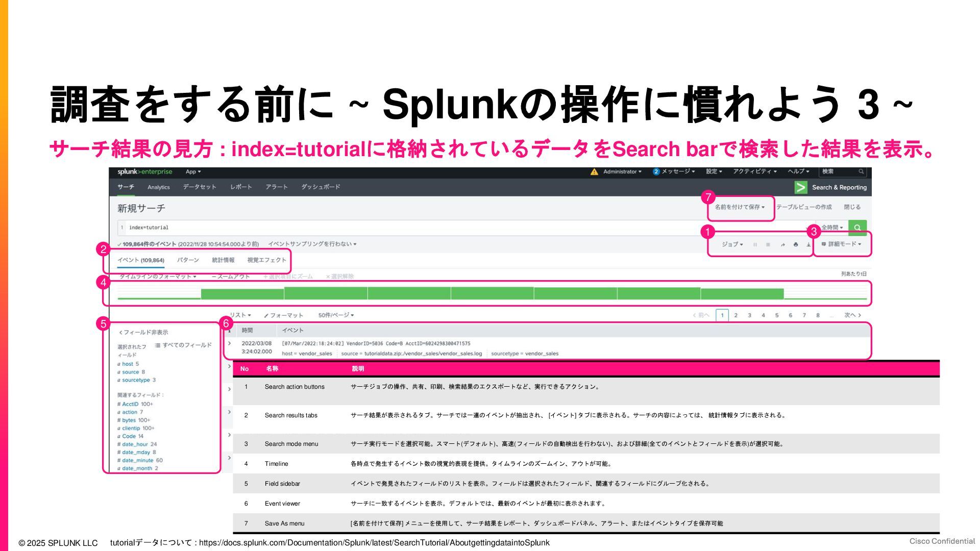
Task: Open the ジョブ dropdown menu
Action: pyautogui.click(x=732, y=244)
